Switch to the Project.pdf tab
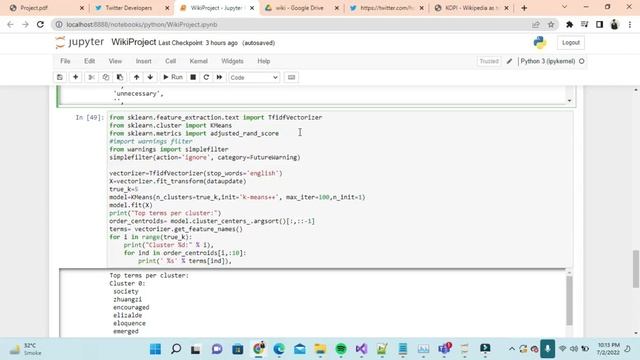The width and height of the screenshot is (640, 360). [46, 8]
